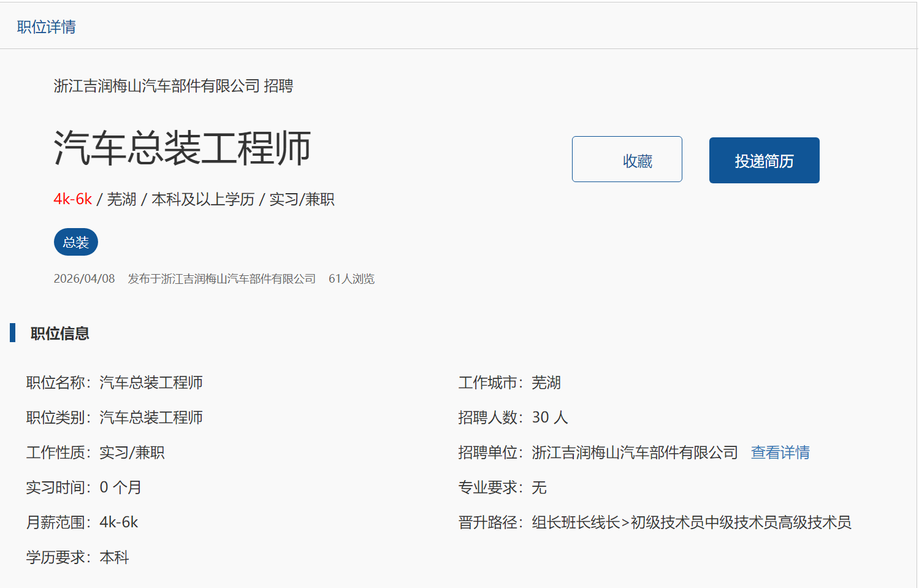Click the large 汽车总装工程师 job title
Screen dimensions: 919x588
(182, 148)
